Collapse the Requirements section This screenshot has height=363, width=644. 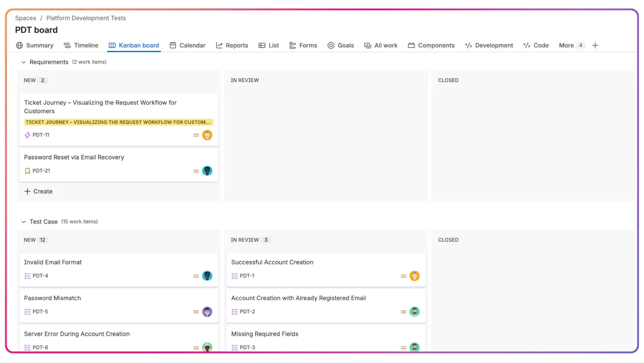click(x=23, y=62)
